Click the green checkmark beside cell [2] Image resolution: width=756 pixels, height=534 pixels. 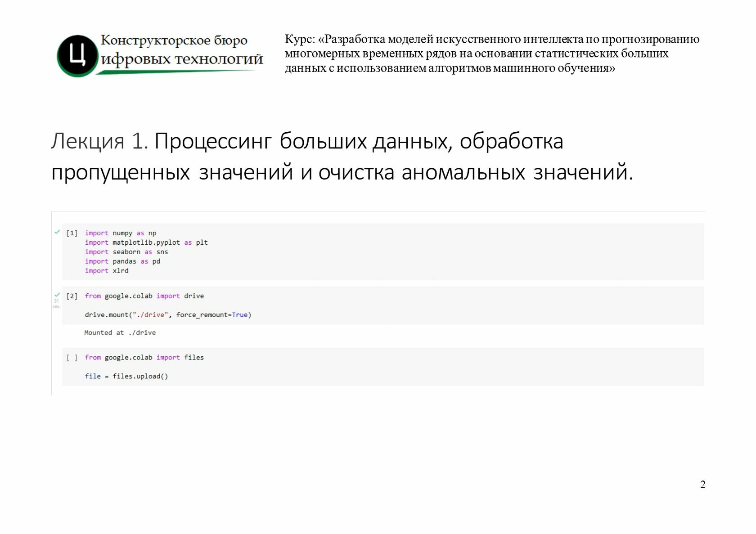click(x=57, y=295)
